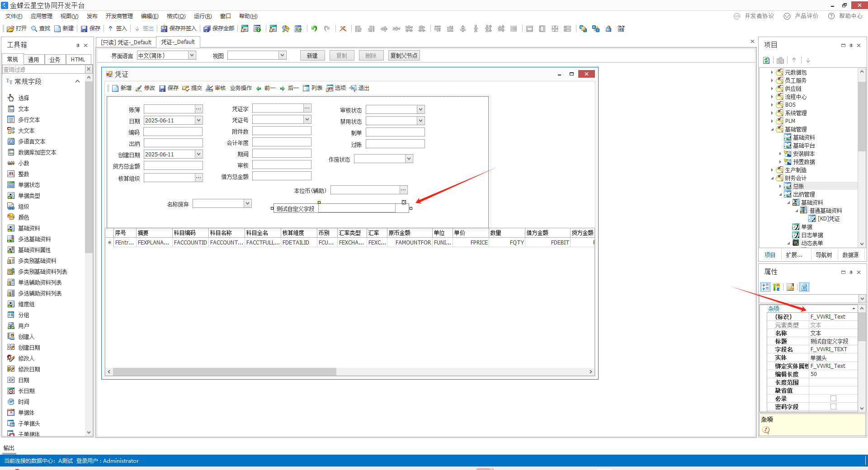The width and height of the screenshot is (868, 470).
Task: Click the categorized view icon in 属性 panel
Action: click(765, 287)
